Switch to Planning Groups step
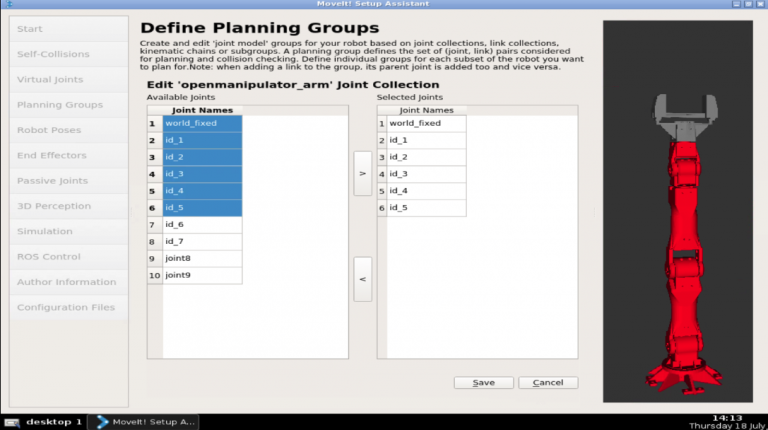The height and width of the screenshot is (430, 768). click(x=69, y=105)
